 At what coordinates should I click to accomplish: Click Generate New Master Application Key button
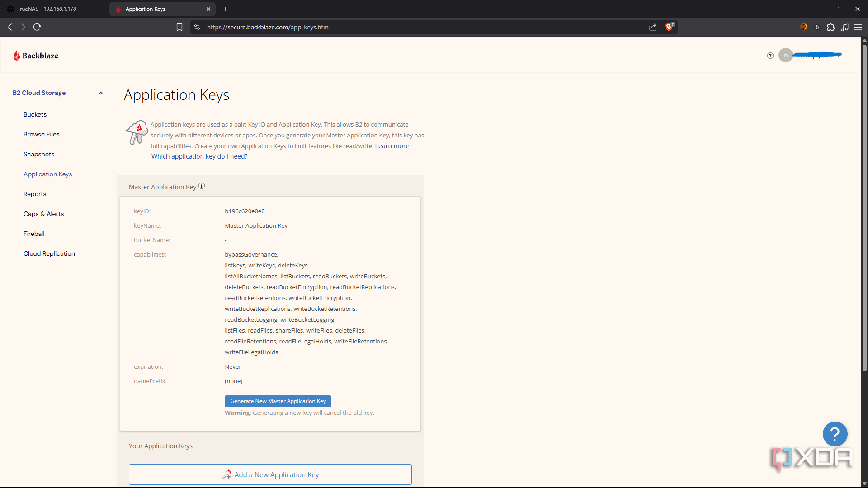278,401
